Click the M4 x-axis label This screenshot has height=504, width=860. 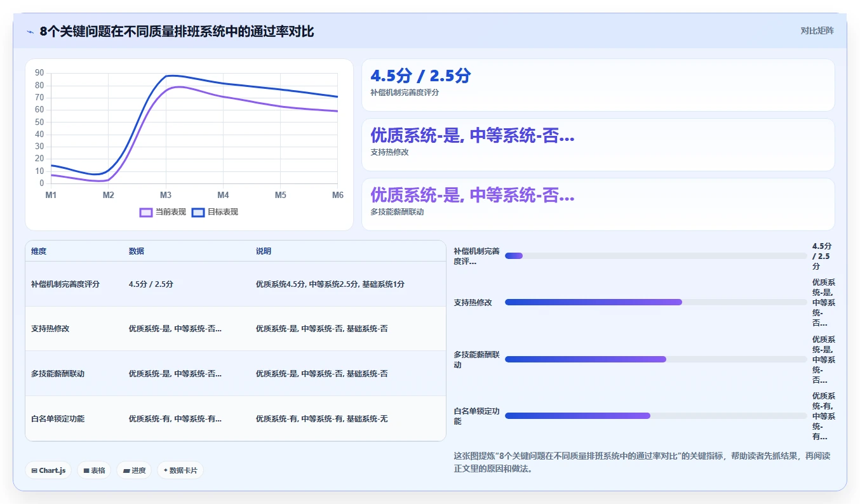pos(223,195)
